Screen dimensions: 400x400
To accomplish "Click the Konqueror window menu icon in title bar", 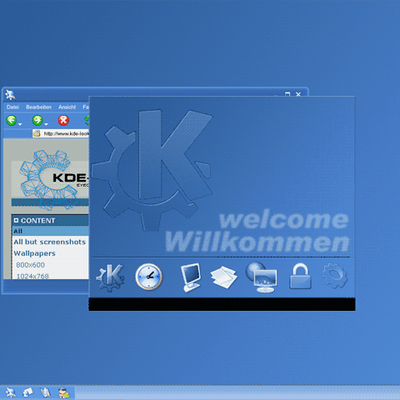I will click(10, 95).
